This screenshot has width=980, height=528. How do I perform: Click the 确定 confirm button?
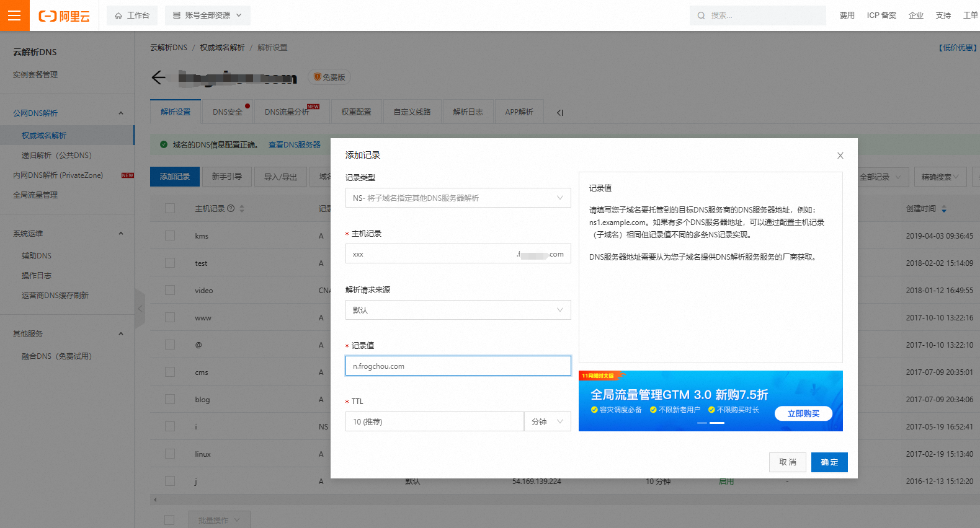coord(829,462)
